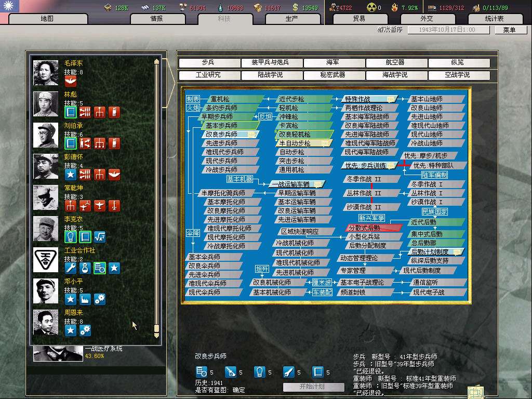The width and height of the screenshot is (532, 399).
Task: Select the 半摩托化骑兵师 technology
Action: click(x=225, y=193)
